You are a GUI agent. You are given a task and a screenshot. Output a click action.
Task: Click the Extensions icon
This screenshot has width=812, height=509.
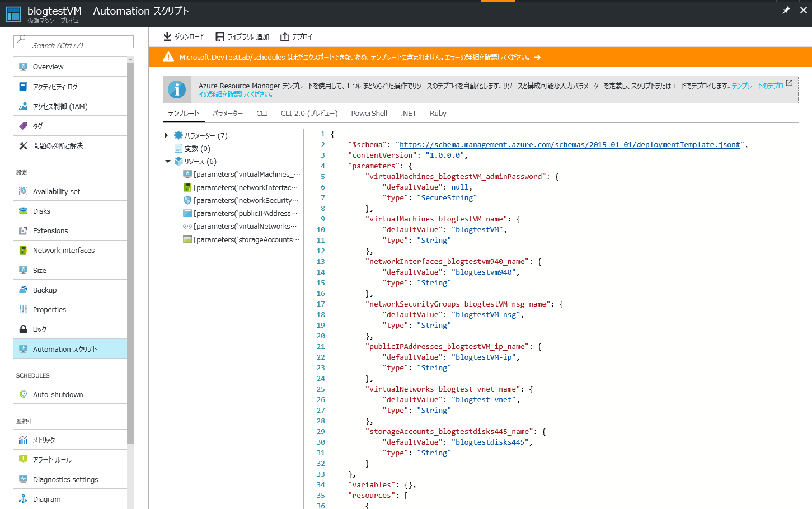point(23,230)
